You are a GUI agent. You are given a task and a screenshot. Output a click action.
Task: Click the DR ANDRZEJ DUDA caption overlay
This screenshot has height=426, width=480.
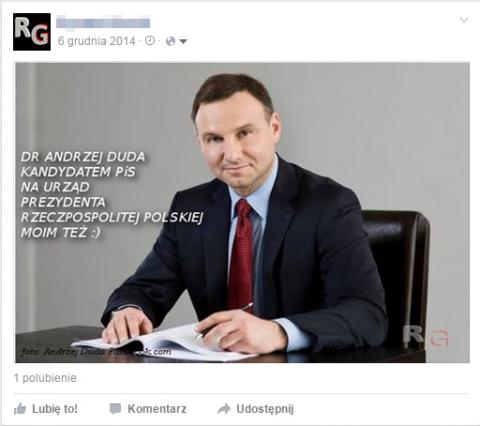[112, 195]
